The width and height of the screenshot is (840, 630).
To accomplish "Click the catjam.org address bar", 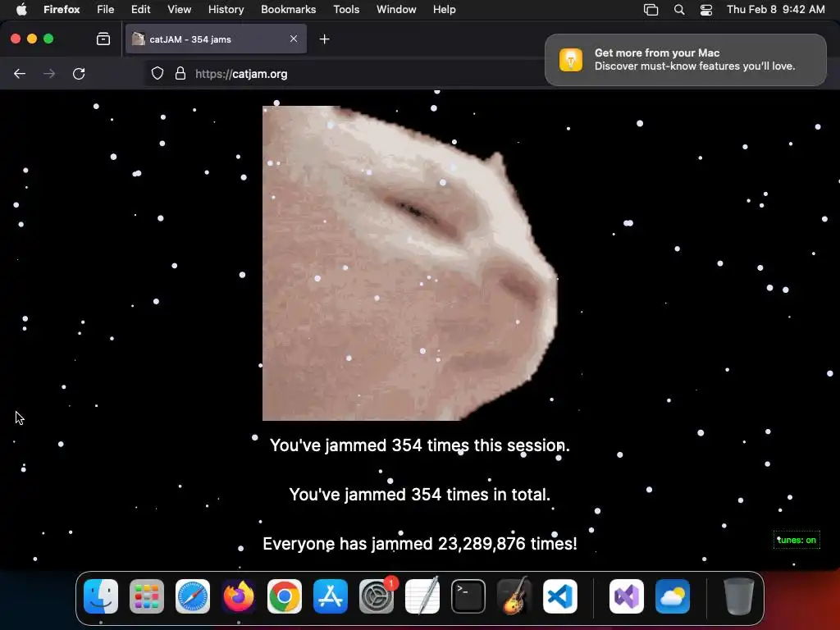I will coord(343,74).
